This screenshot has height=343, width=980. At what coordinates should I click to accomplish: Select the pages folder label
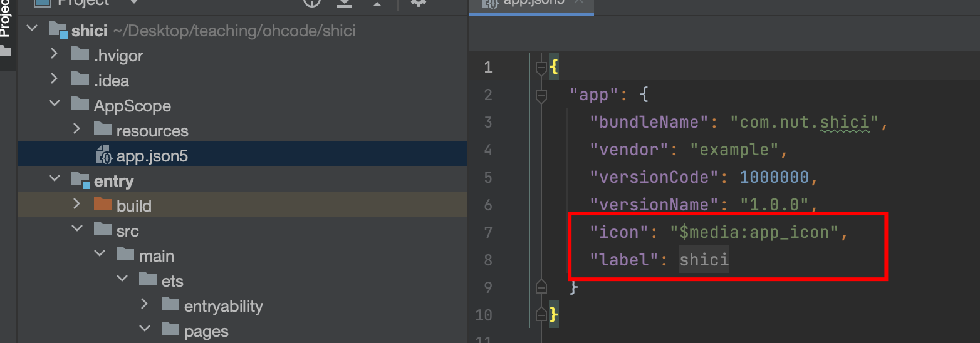pos(206,331)
